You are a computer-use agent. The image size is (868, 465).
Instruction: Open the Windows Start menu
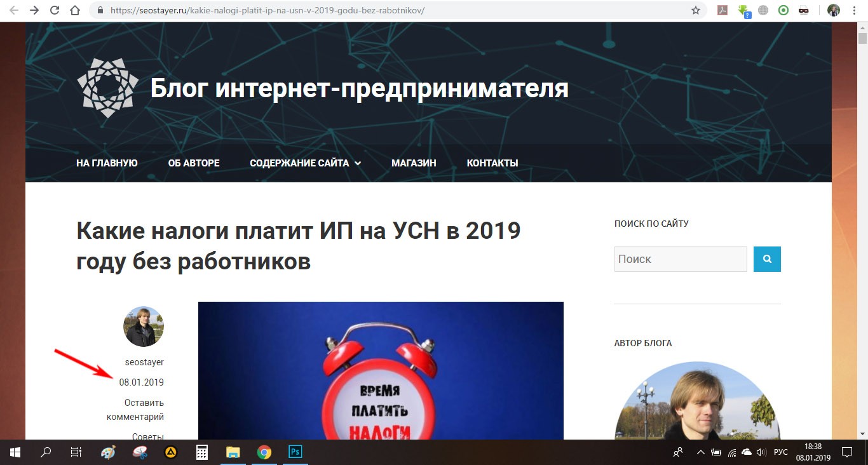coord(15,452)
